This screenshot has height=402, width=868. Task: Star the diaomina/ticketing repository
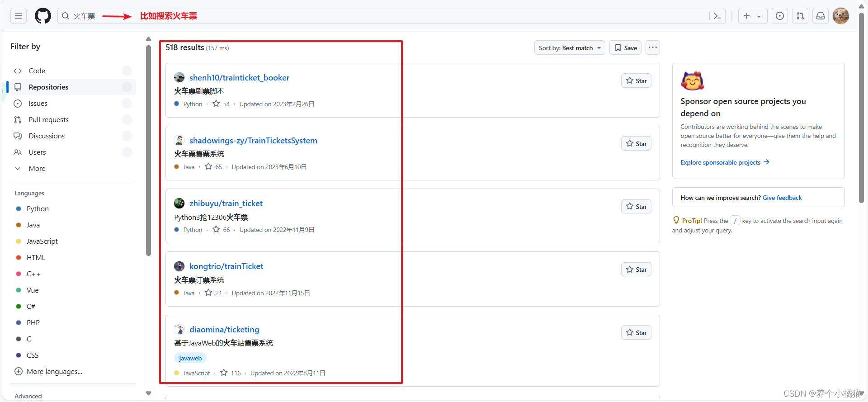point(636,333)
